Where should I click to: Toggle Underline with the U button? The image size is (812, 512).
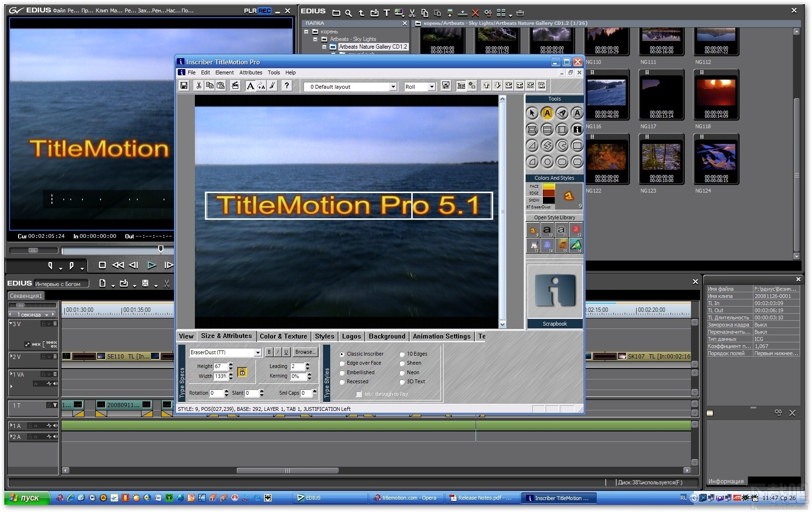tap(286, 352)
